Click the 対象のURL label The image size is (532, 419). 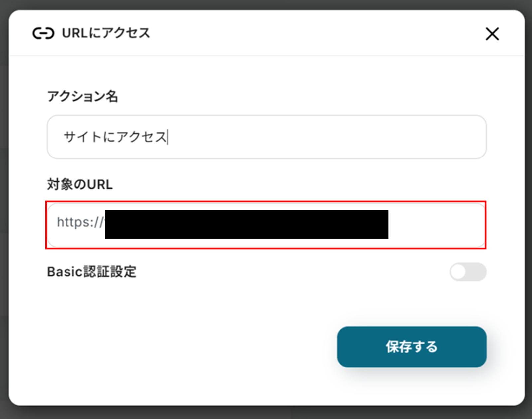(80, 184)
